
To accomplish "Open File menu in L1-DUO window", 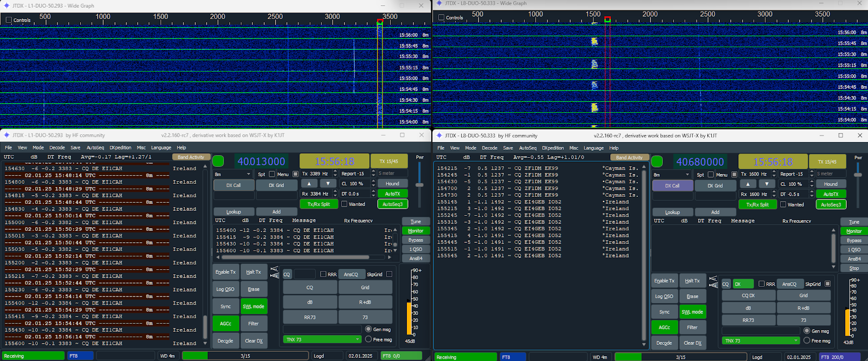I will pos(8,147).
